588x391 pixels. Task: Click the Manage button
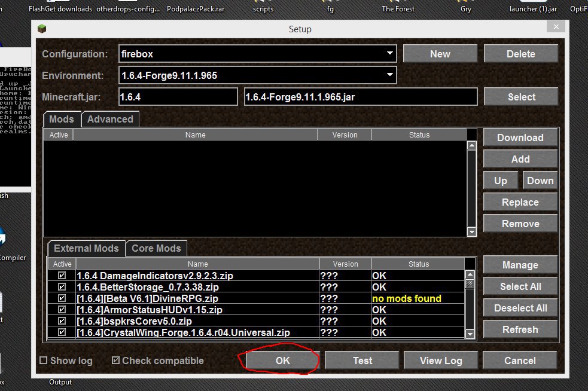tap(520, 265)
